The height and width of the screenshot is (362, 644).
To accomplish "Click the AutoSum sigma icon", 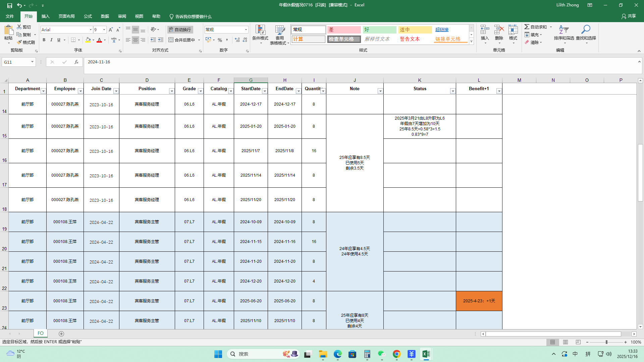I will [x=527, y=27].
